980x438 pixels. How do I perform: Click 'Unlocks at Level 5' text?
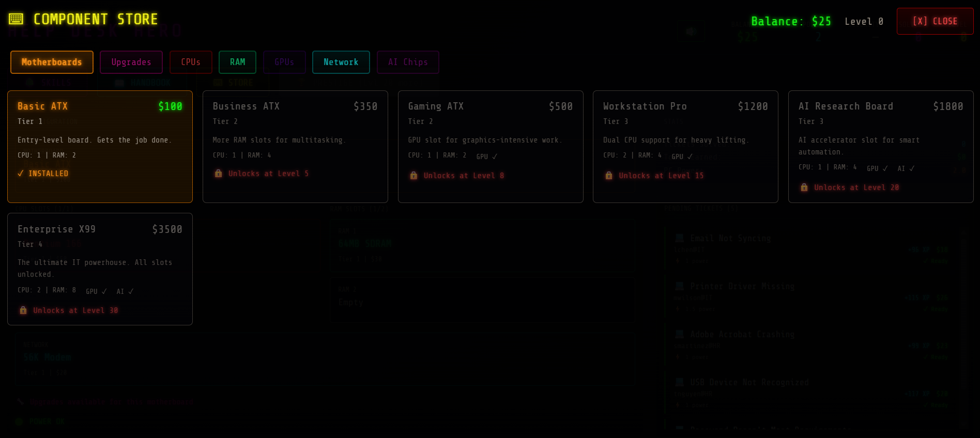point(268,174)
